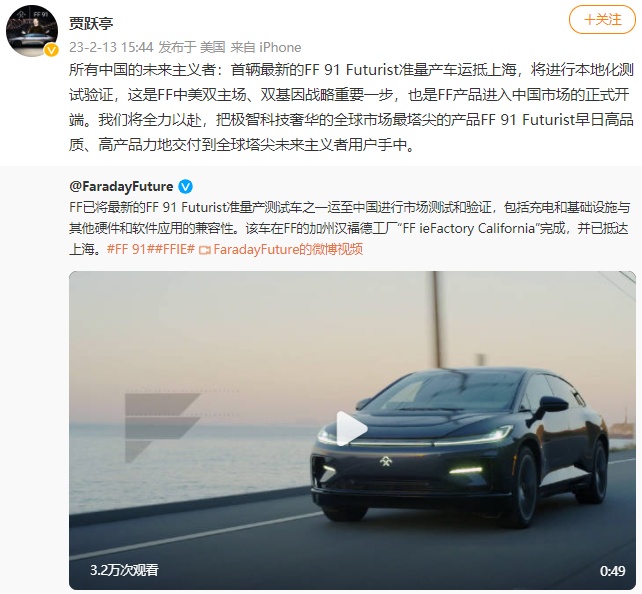This screenshot has height=594, width=642.
Task: Click the 发布于 美国 location text
Action: (x=192, y=47)
